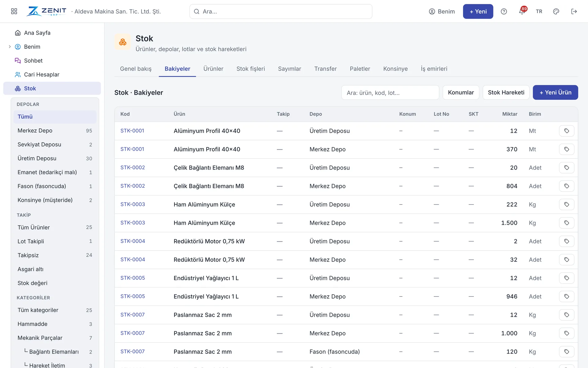Click tag icon for Ham Alüminyum Külçe 222 Kg
Viewport: 588px width, 368px height.
pos(567,205)
